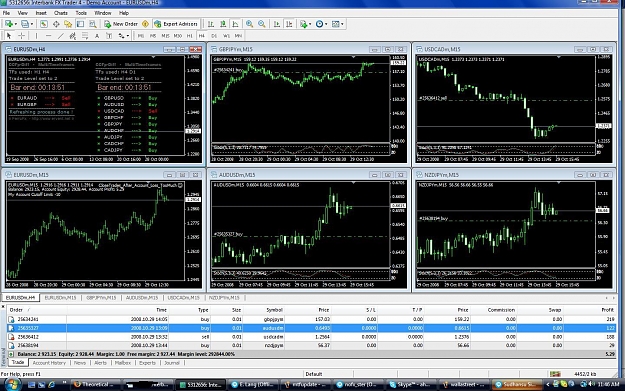Screen dimensions: 625x391
Task: Expand the templates dropdown arrow
Action: click(342, 24)
